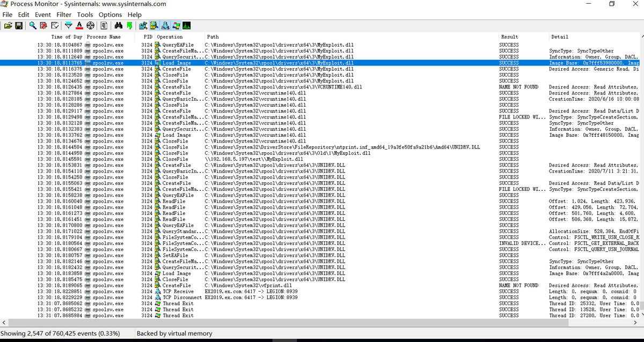Clear the display using the eraser icon
The width and height of the screenshot is (644, 342).
[x=45, y=25]
